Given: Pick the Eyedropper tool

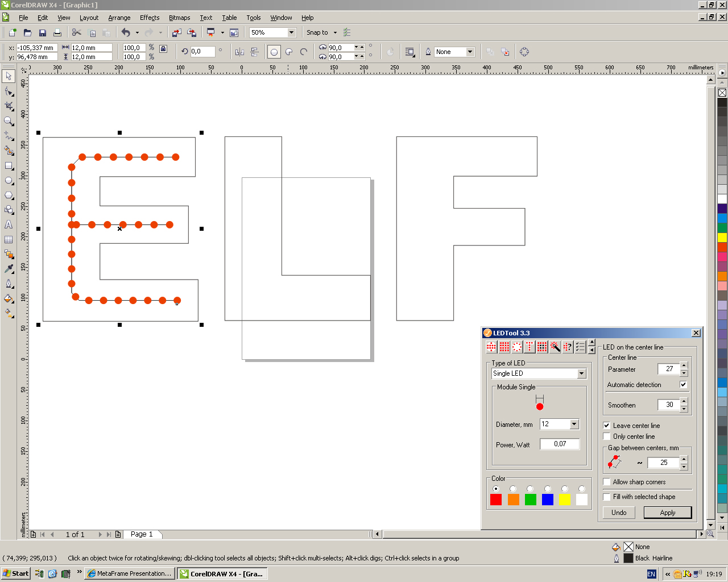Looking at the screenshot, I should [9, 269].
